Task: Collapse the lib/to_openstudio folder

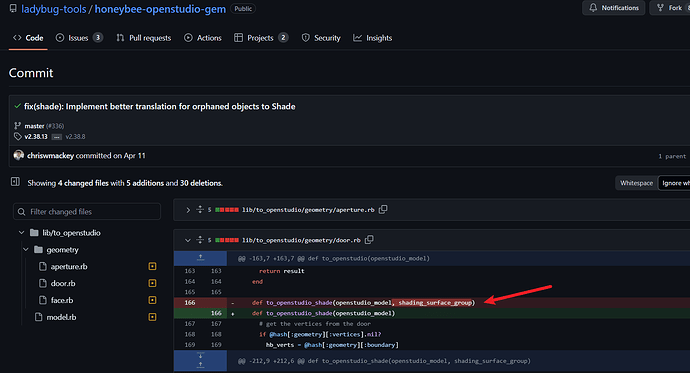Action: point(22,233)
